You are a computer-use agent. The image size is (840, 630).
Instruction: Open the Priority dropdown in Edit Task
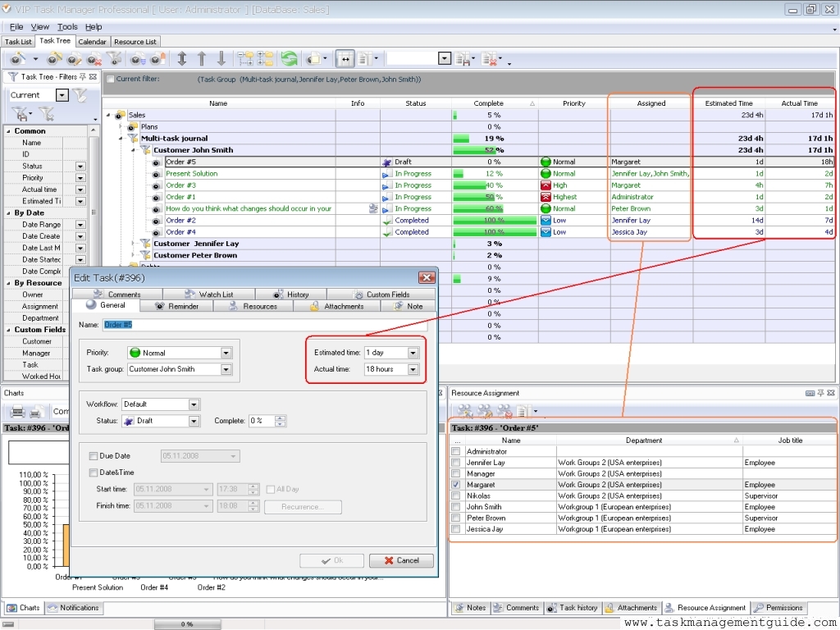coord(226,353)
